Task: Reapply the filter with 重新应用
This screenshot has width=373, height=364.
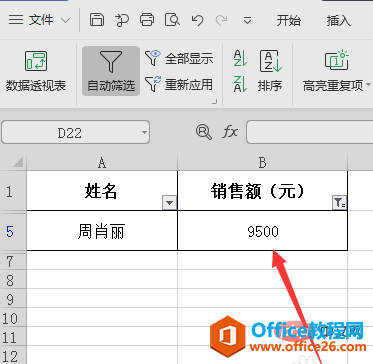Action: coord(179,84)
